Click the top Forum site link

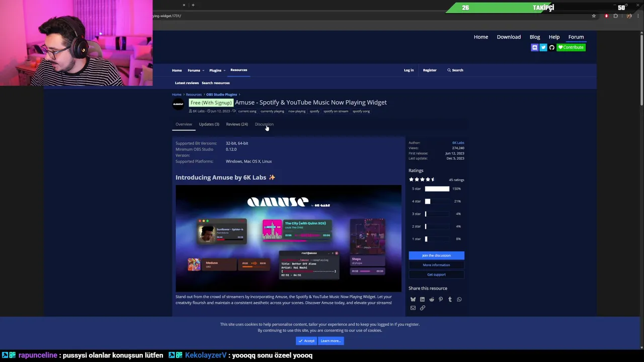coord(576,37)
